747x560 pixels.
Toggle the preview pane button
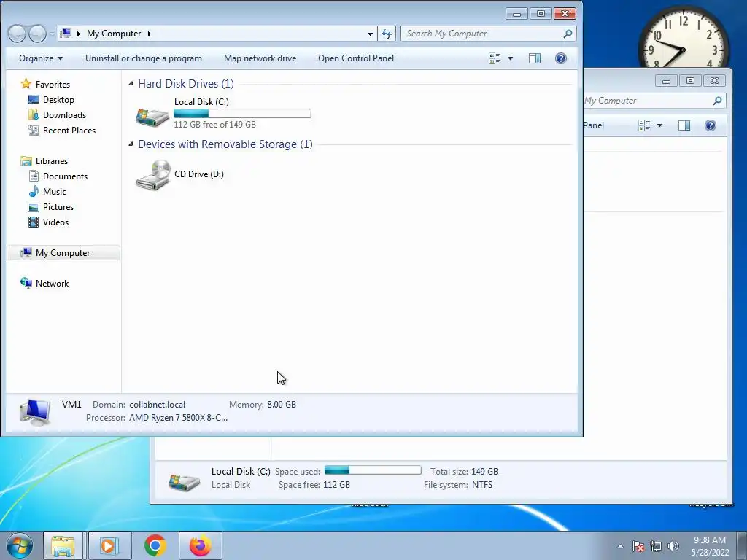pyautogui.click(x=535, y=58)
